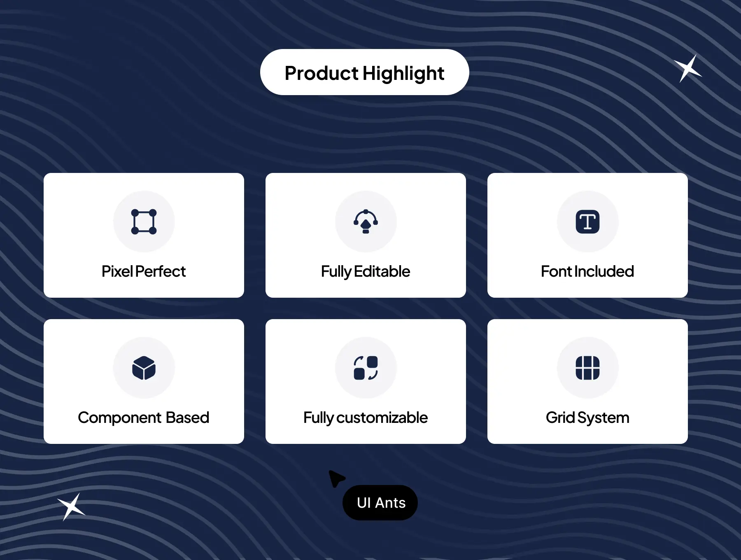
Task: Select the Fully customizable text label
Action: click(366, 418)
